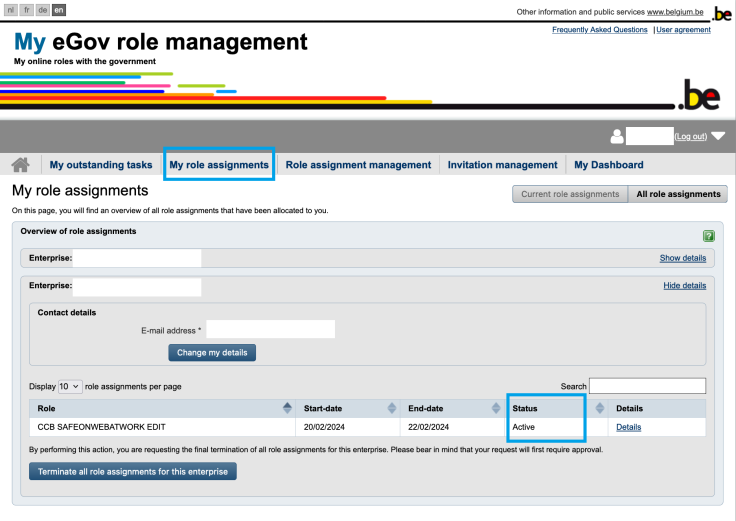Open the User agreement link
Image resolution: width=736 pixels, height=521 pixels.
click(683, 30)
